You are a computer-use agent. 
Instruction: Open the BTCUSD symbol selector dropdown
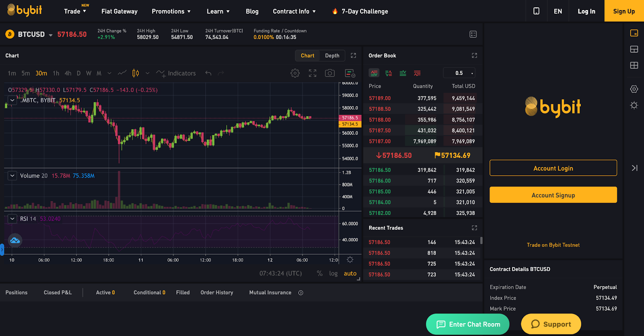51,35
